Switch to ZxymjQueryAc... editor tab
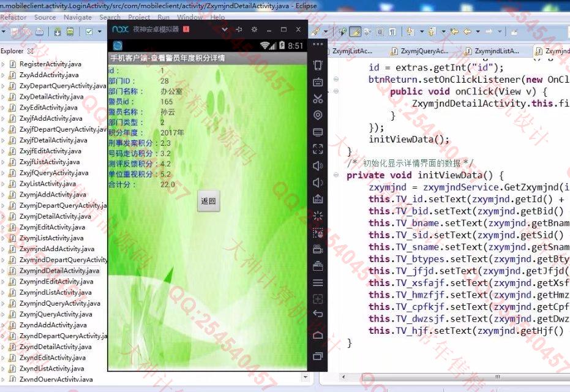 [x=419, y=51]
